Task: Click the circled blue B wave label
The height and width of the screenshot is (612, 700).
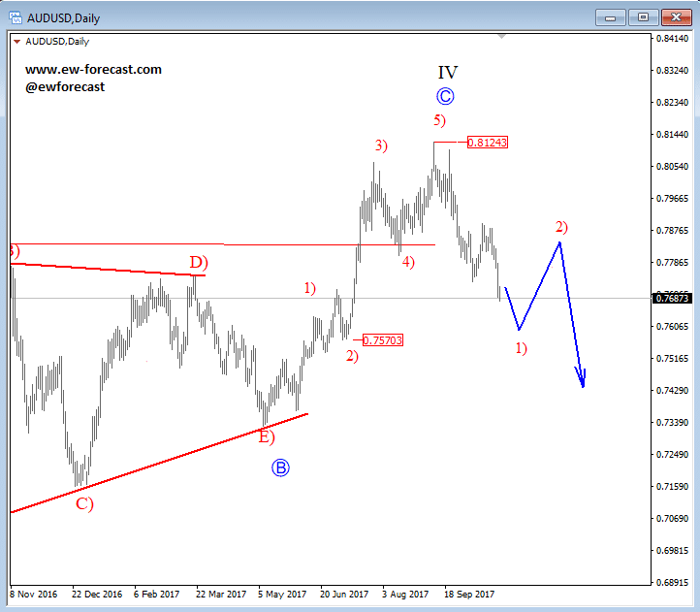Action: click(280, 467)
